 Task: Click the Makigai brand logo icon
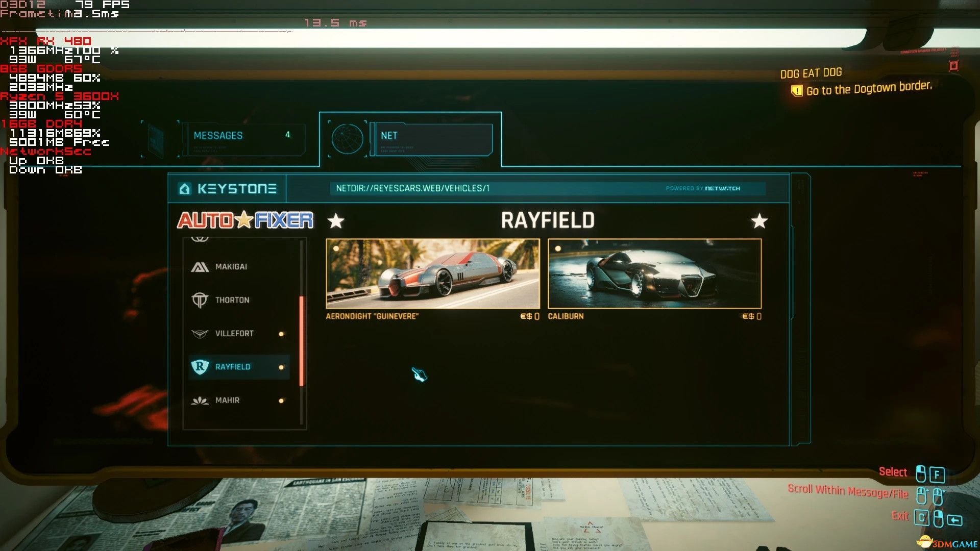point(200,267)
